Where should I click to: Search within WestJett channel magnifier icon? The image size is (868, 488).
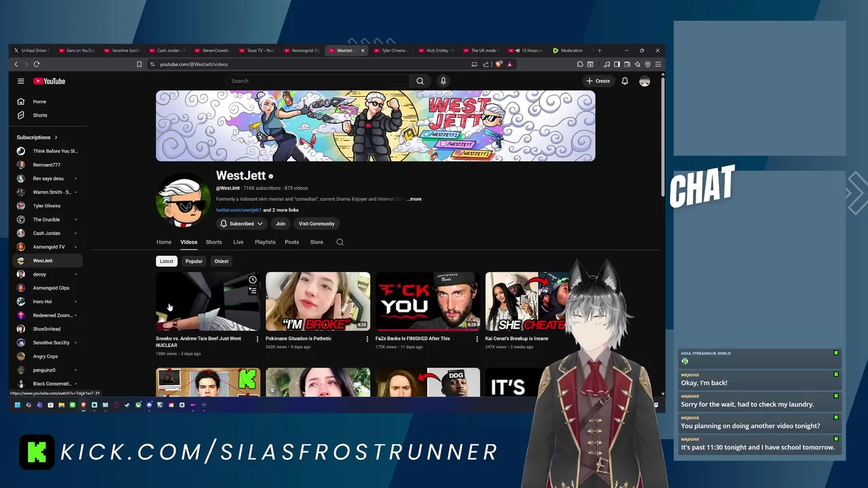pos(340,242)
